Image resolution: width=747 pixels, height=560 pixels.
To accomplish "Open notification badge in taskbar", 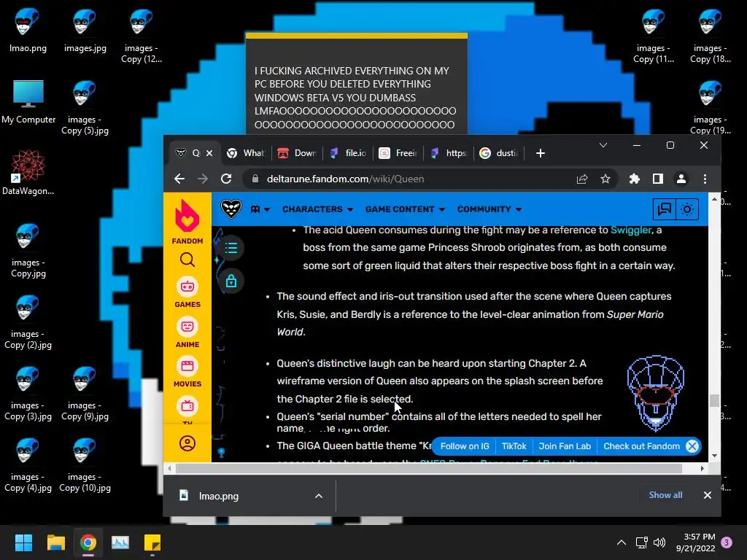I will pos(727,542).
